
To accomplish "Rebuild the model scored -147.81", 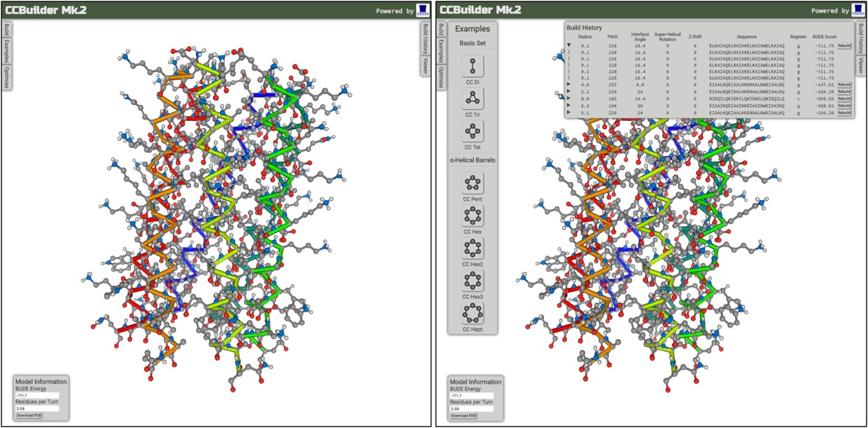I will point(844,85).
